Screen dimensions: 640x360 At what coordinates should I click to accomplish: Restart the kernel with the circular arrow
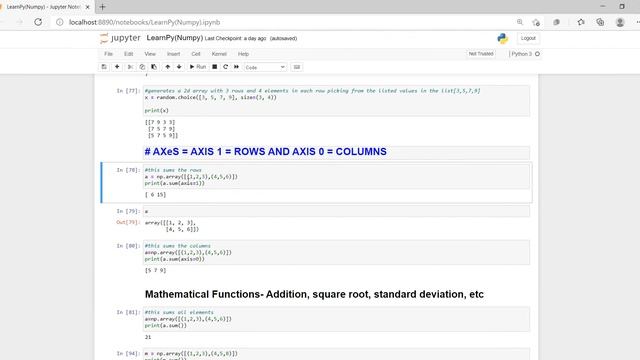pos(225,67)
